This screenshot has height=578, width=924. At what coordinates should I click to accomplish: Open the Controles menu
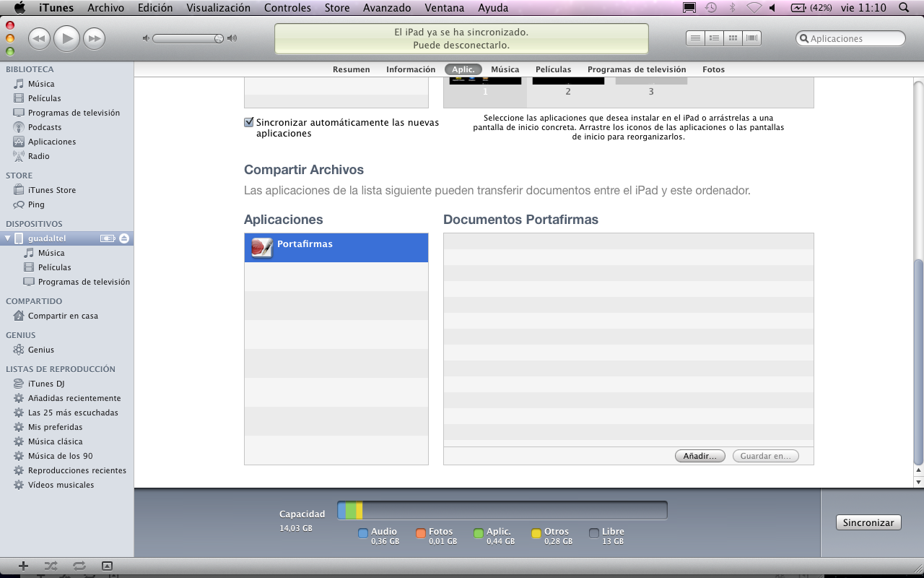point(287,8)
